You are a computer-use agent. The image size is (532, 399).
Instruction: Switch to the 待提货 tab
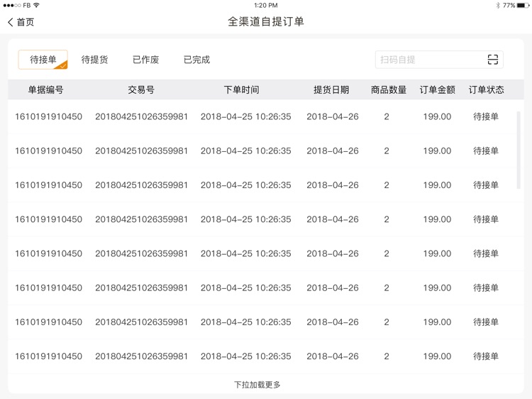[94, 60]
